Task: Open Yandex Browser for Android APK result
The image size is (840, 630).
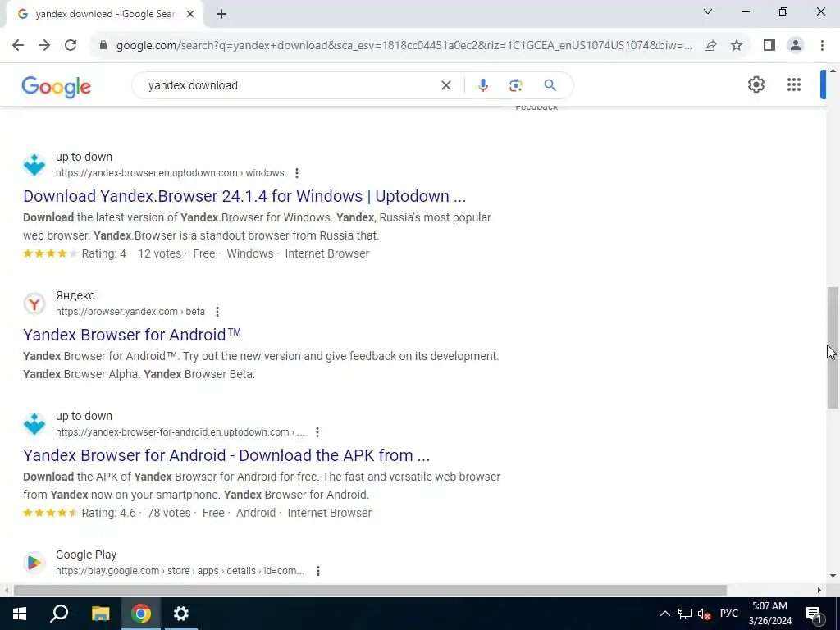Action: (x=226, y=455)
